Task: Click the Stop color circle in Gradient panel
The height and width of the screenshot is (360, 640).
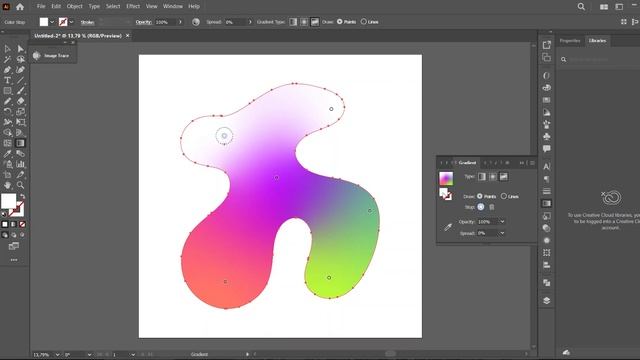Action: tap(481, 207)
